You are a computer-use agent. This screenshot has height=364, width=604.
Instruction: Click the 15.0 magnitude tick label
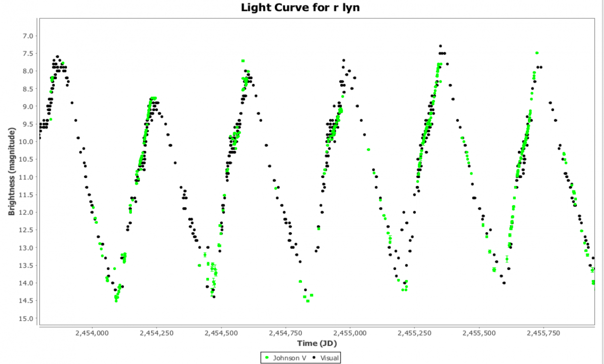27,318
